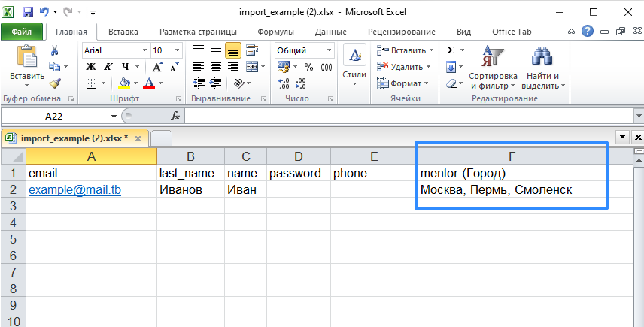The image size is (644, 327).
Task: Click the insert function fx icon
Action: point(175,116)
